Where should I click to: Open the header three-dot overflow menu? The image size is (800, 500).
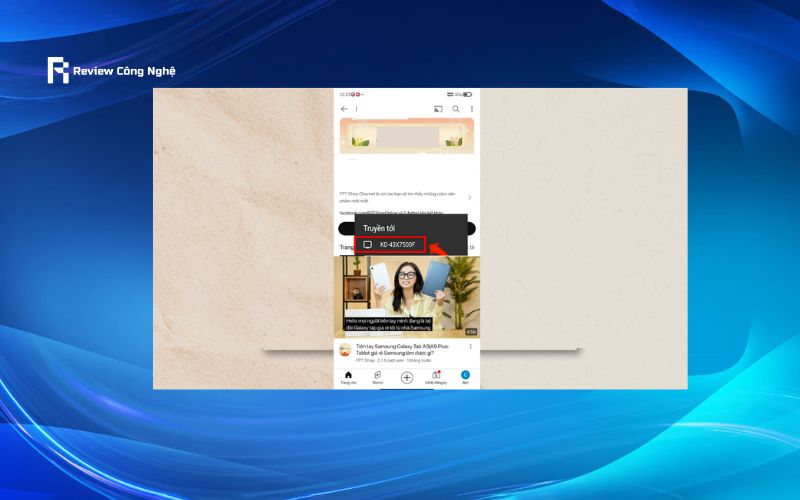point(472,109)
